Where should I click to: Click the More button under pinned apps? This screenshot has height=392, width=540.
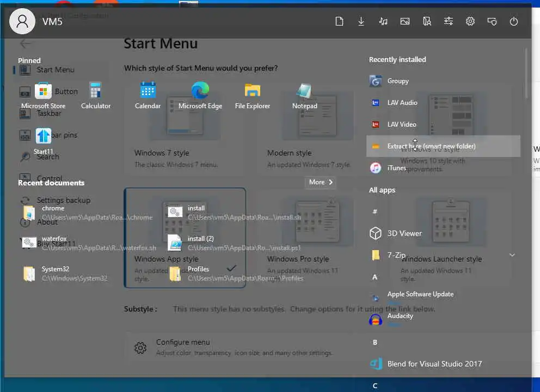320,182
